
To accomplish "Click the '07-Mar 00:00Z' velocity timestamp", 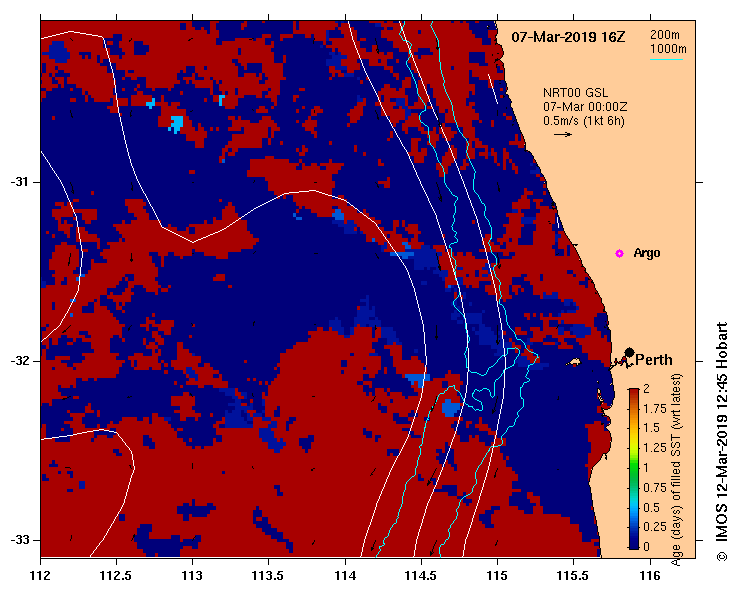I will point(585,107).
